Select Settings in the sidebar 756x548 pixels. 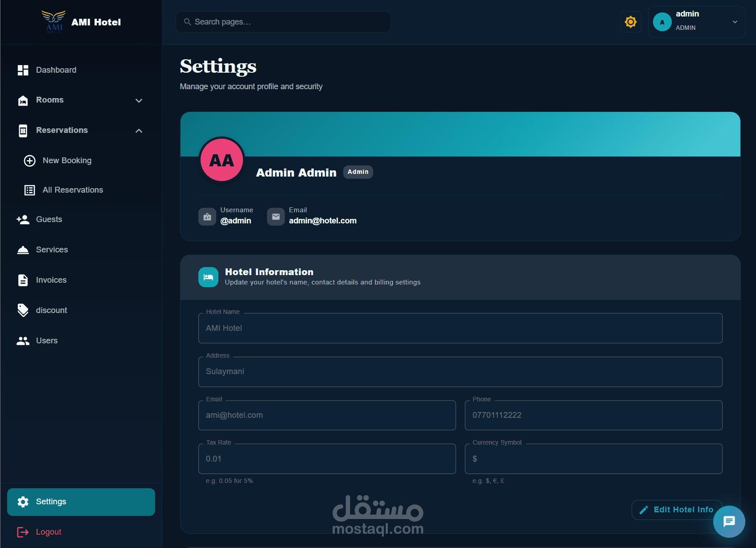coord(81,502)
